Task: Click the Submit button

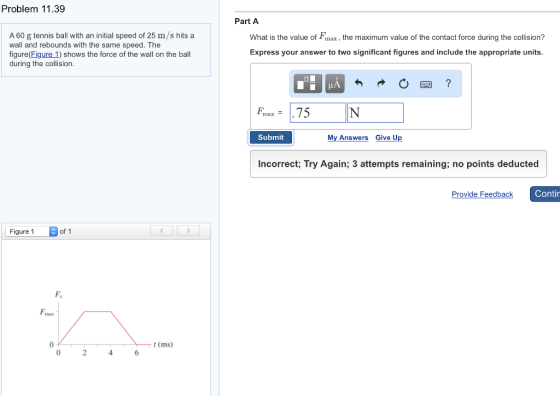Action: pos(271,137)
